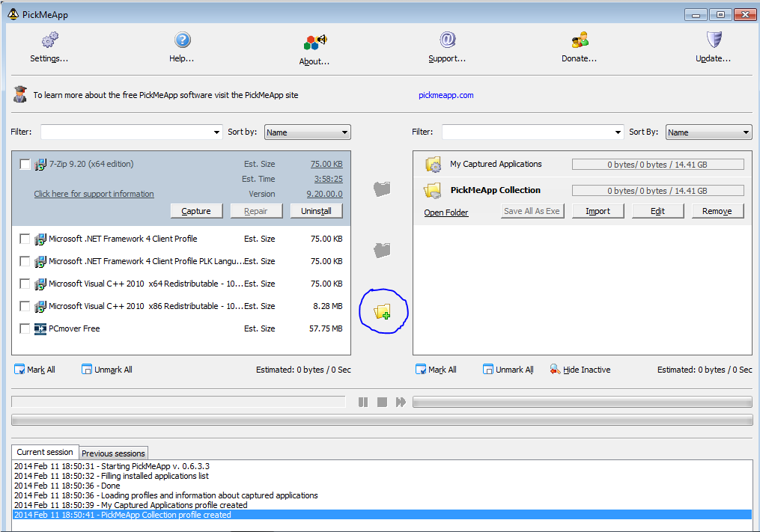The image size is (760, 532).
Task: Tick the PCmover Free checkbox
Action: [x=25, y=328]
